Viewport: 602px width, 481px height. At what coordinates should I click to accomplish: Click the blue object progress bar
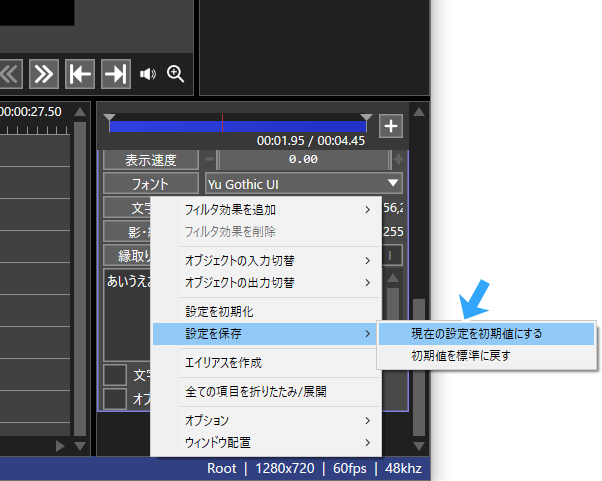coord(238,127)
